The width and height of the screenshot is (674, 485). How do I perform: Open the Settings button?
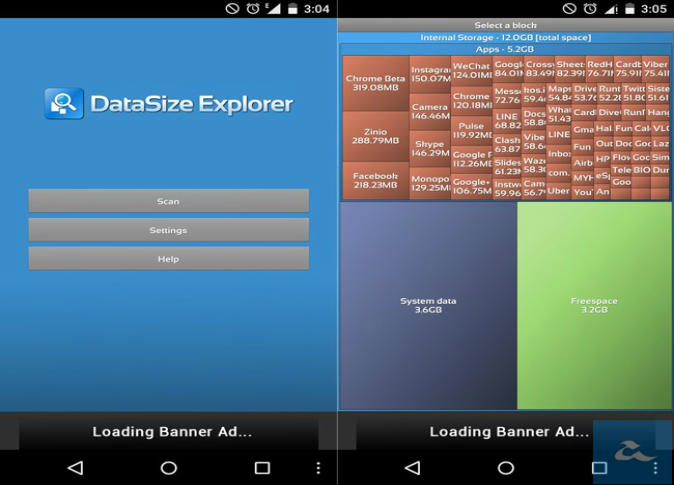[x=168, y=230]
